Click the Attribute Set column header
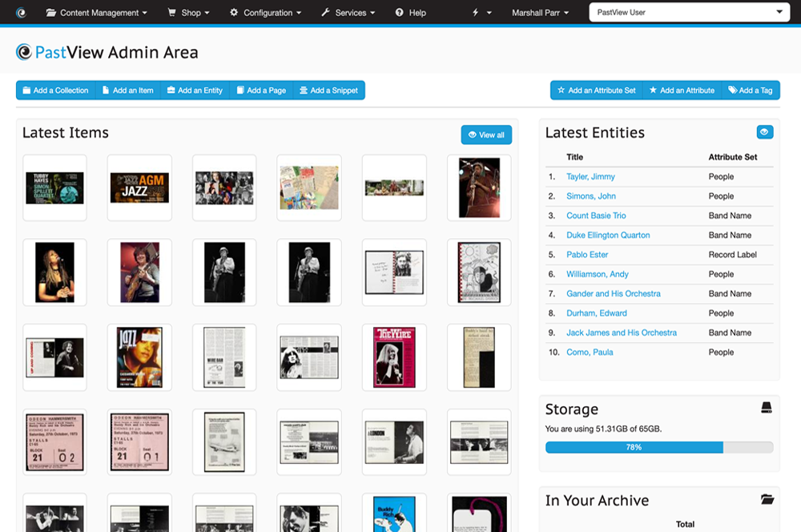 click(x=733, y=157)
